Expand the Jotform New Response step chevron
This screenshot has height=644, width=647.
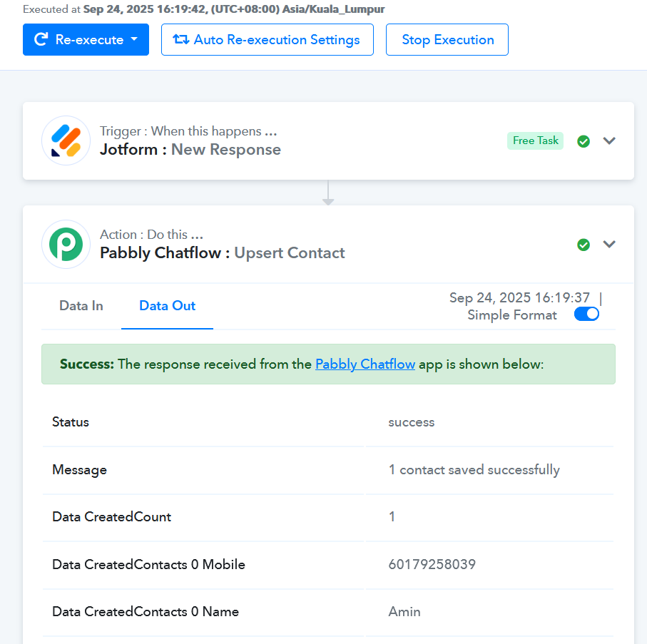click(609, 140)
